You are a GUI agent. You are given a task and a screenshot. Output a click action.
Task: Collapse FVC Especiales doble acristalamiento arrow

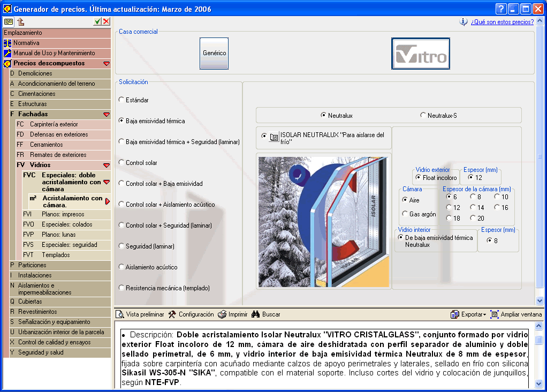click(x=107, y=182)
